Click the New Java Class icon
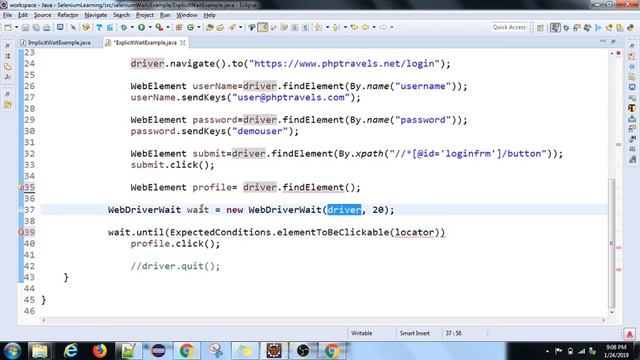This screenshot has width=640, height=360. 191,27
